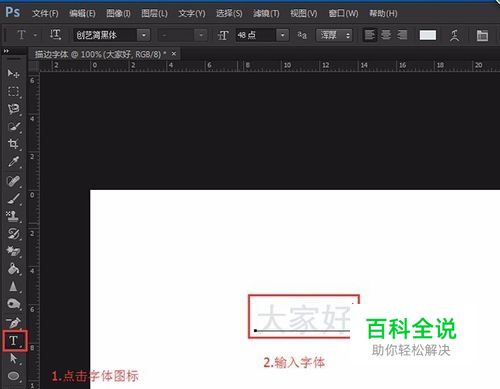500x389 pixels.
Task: Click the text color swatch
Action: pyautogui.click(x=428, y=35)
